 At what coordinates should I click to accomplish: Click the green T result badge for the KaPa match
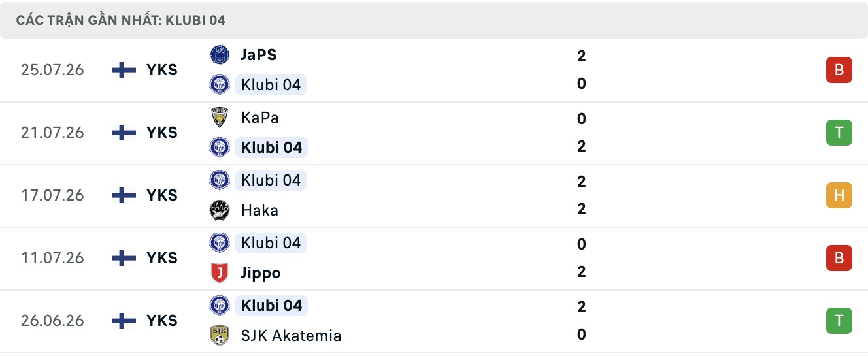[x=839, y=133]
